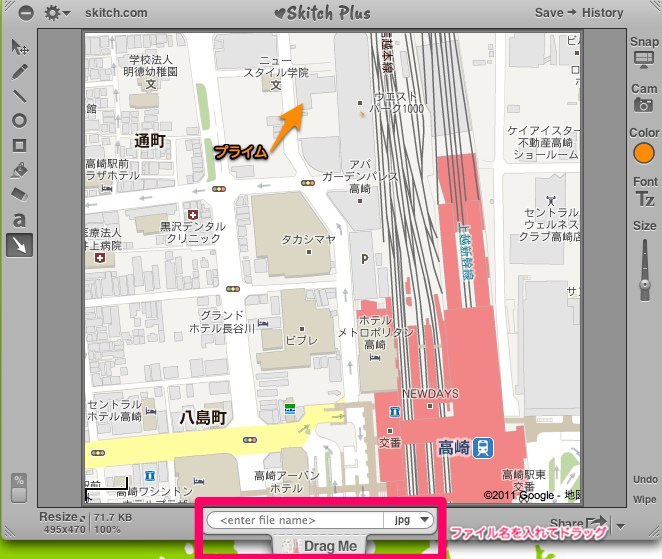The height and width of the screenshot is (559, 662).
Task: Select the Rectangle shape tool
Action: 19,145
